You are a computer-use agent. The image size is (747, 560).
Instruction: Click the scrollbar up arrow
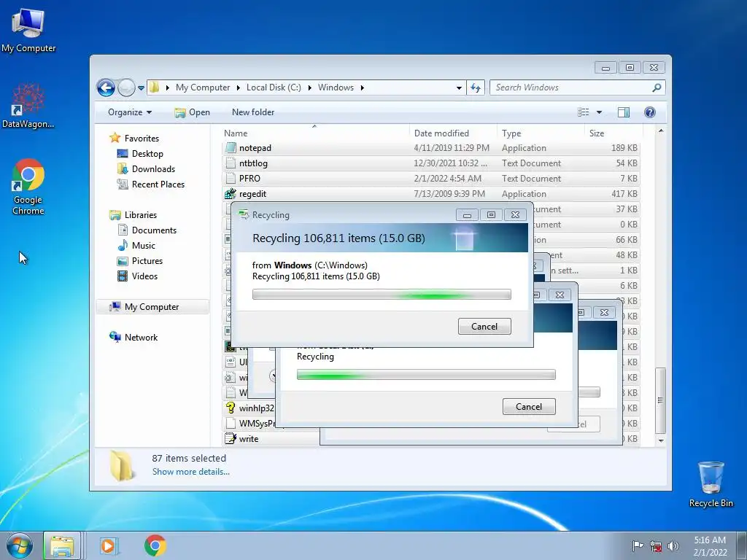660,131
